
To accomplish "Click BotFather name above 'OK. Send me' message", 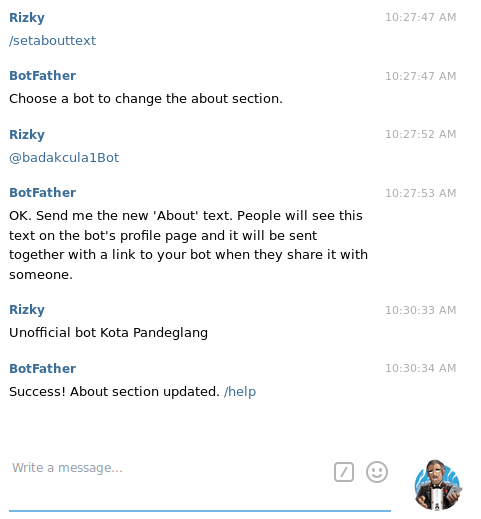I will pos(43,193).
